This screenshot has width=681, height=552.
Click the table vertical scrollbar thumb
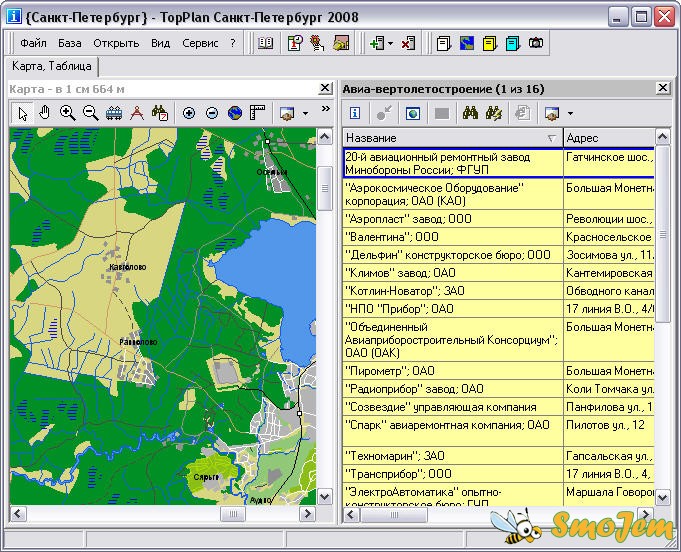coord(662,235)
